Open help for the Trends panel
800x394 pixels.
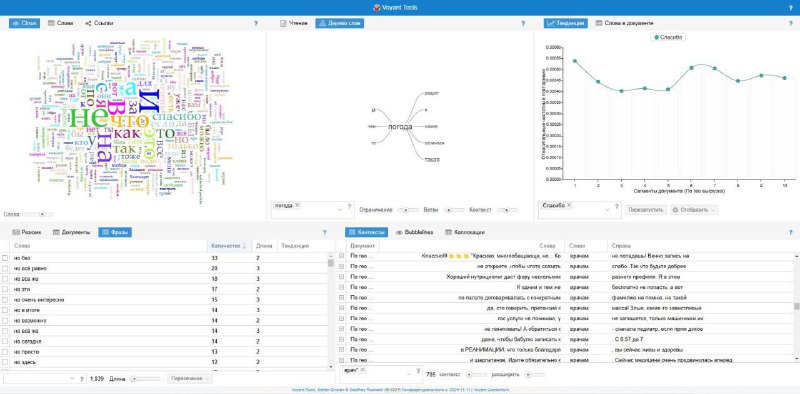[791, 23]
